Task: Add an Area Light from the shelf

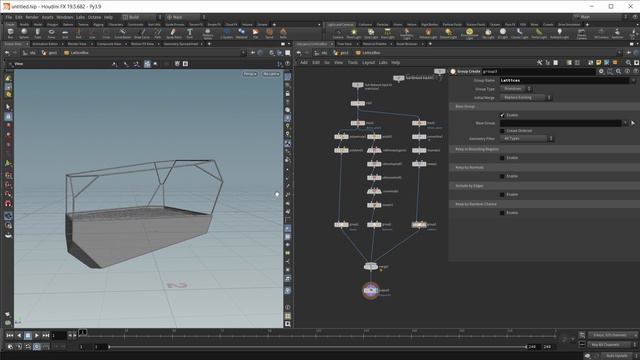Action: click(387, 33)
